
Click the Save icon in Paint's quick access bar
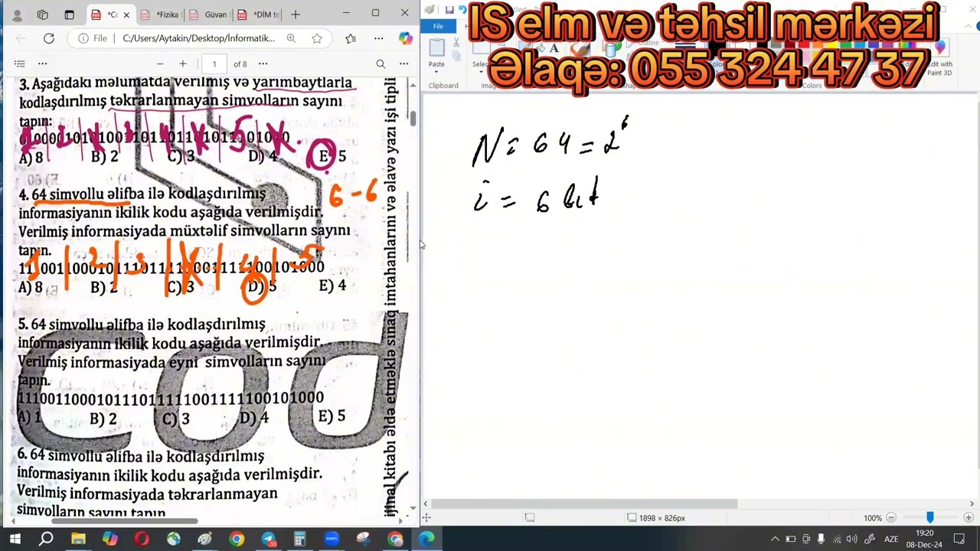click(449, 9)
